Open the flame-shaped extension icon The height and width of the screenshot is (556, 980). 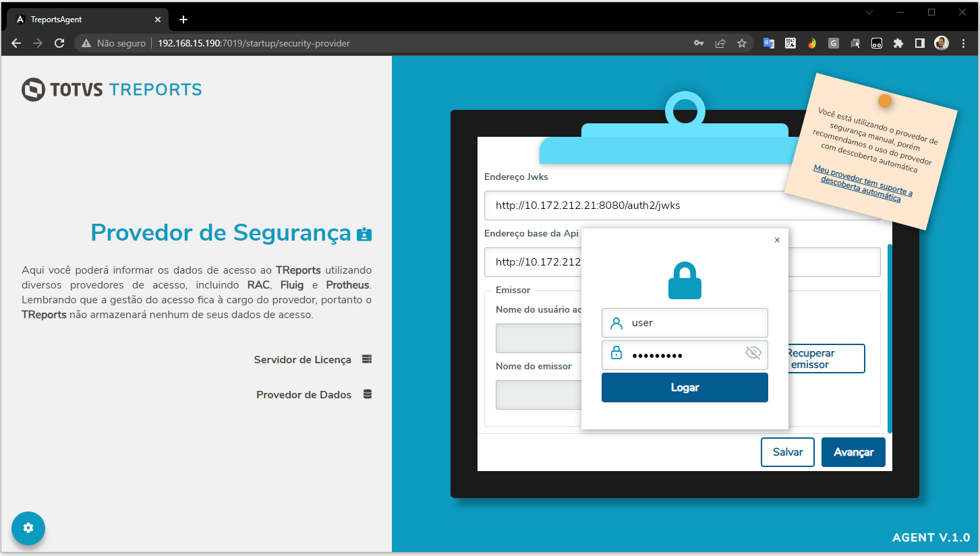click(812, 43)
